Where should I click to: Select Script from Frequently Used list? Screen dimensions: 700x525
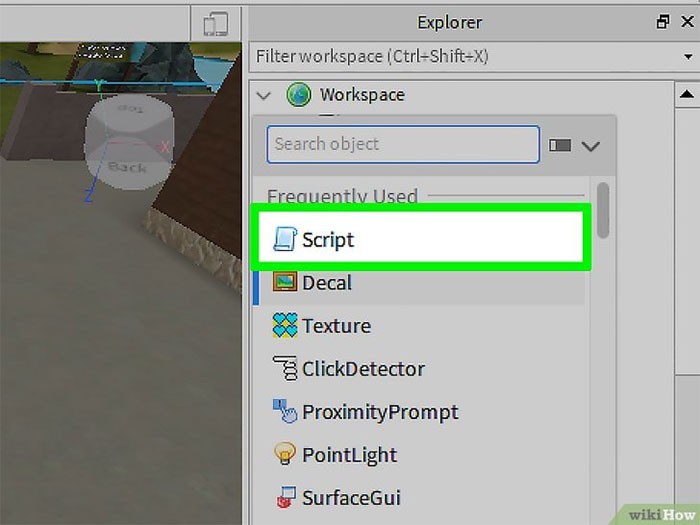421,238
